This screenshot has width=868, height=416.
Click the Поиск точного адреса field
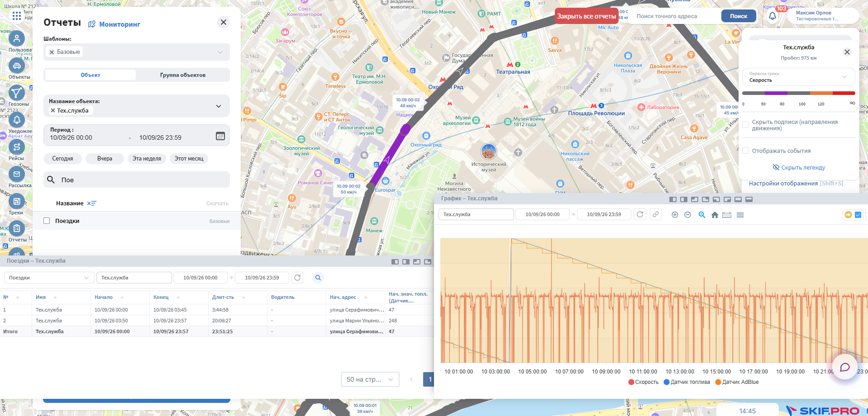[x=674, y=16]
